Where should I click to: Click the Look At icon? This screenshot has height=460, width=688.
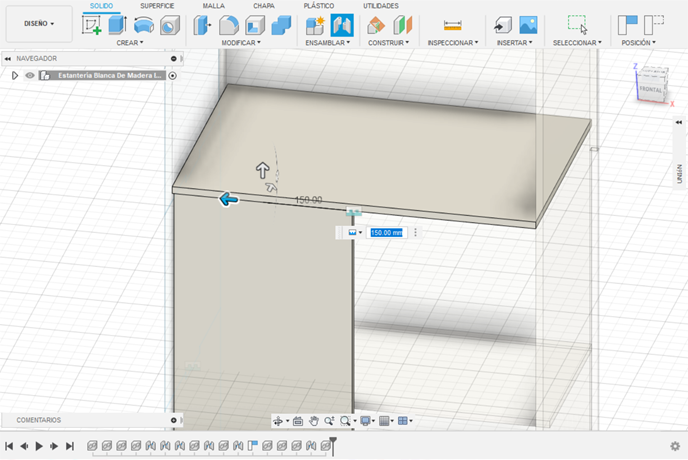pos(298,421)
